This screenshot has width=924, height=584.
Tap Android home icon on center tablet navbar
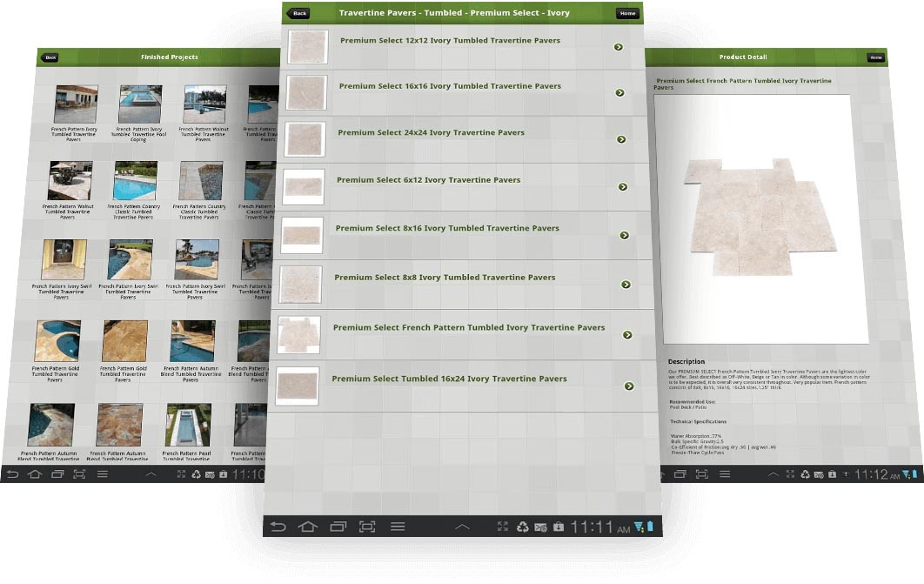(x=308, y=527)
